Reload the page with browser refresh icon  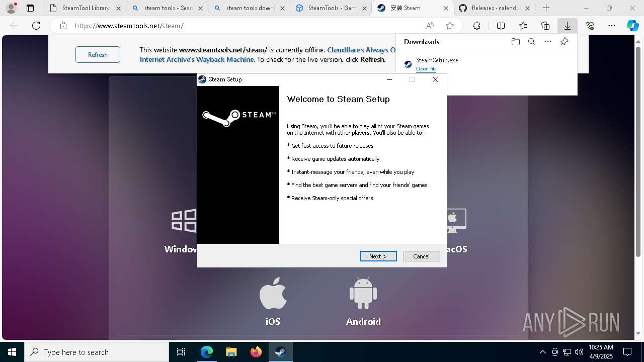coord(36,26)
